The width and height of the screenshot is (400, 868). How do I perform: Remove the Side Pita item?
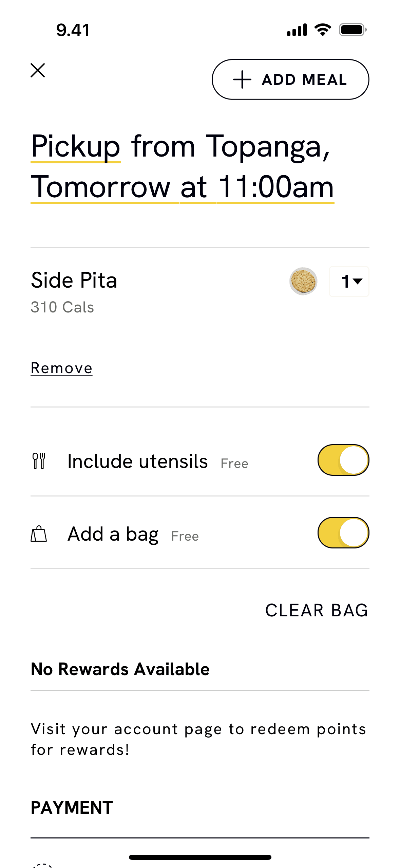(x=61, y=368)
